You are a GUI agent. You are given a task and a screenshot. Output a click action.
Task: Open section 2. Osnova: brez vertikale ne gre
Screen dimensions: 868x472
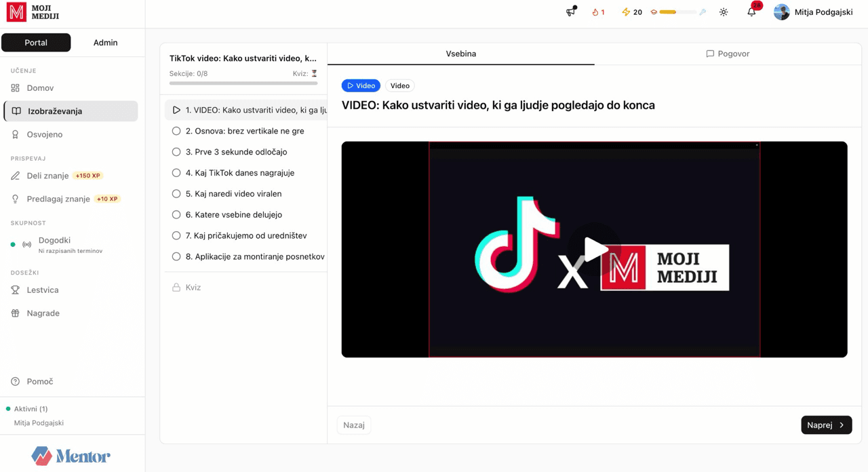(x=245, y=131)
